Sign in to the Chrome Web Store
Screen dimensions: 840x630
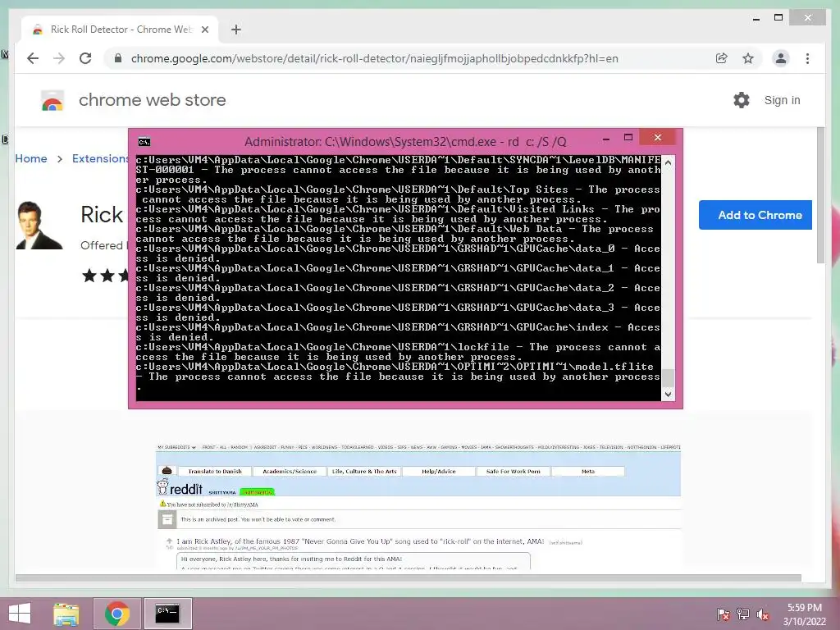(782, 100)
